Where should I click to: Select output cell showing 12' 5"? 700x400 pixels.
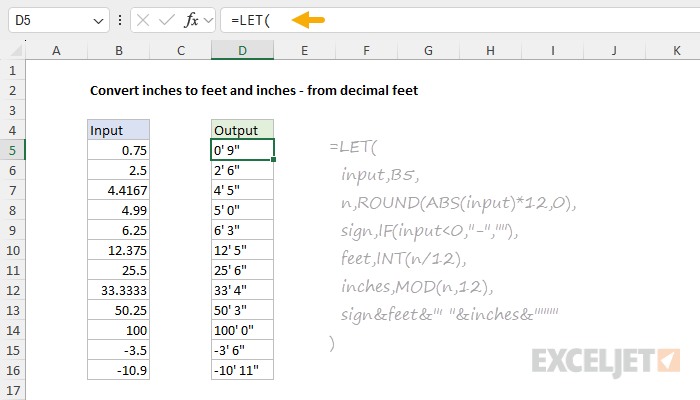[242, 250]
